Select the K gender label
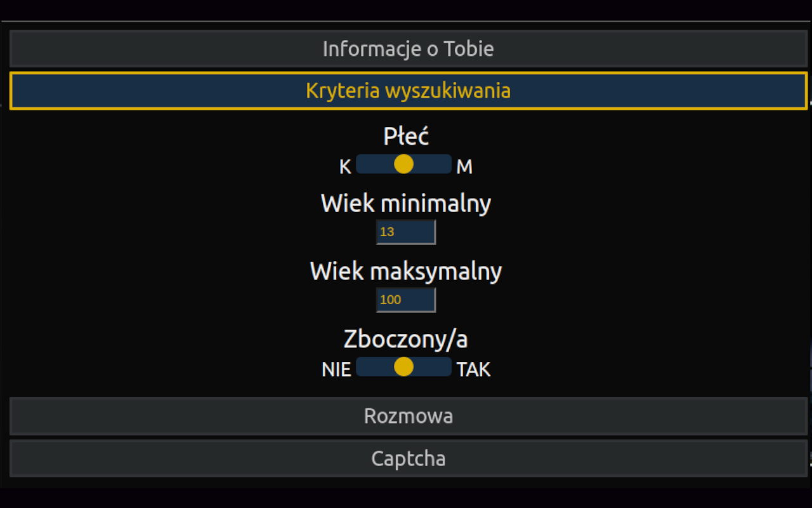Viewport: 812px width, 508px height. click(x=345, y=167)
